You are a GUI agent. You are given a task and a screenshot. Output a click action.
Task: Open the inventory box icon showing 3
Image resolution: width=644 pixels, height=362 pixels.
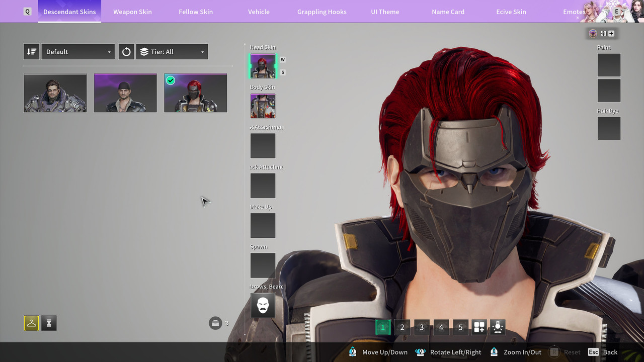(215, 323)
